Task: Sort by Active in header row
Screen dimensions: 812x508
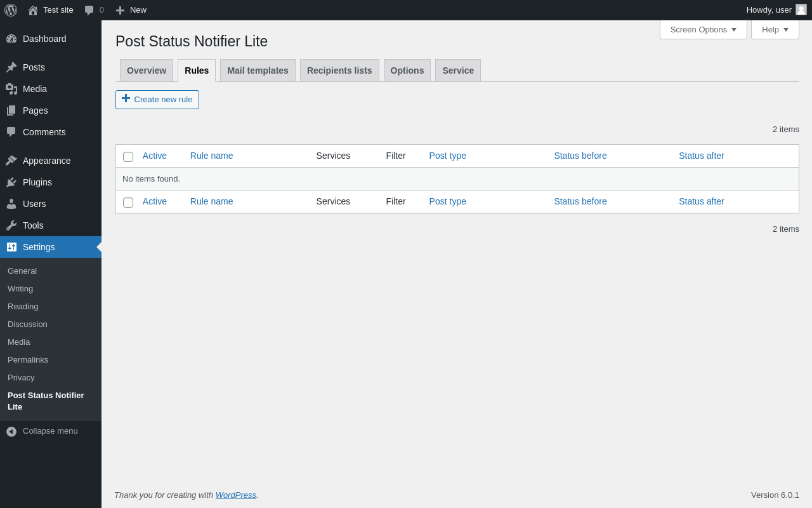Action: (x=155, y=156)
